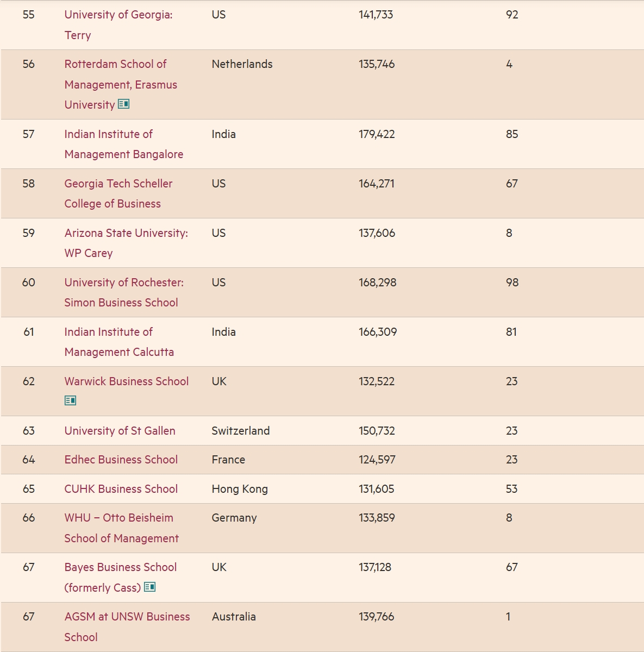The height and width of the screenshot is (652, 644).
Task: Visit WHU – Otto Beisheim School of Management
Action: (122, 528)
